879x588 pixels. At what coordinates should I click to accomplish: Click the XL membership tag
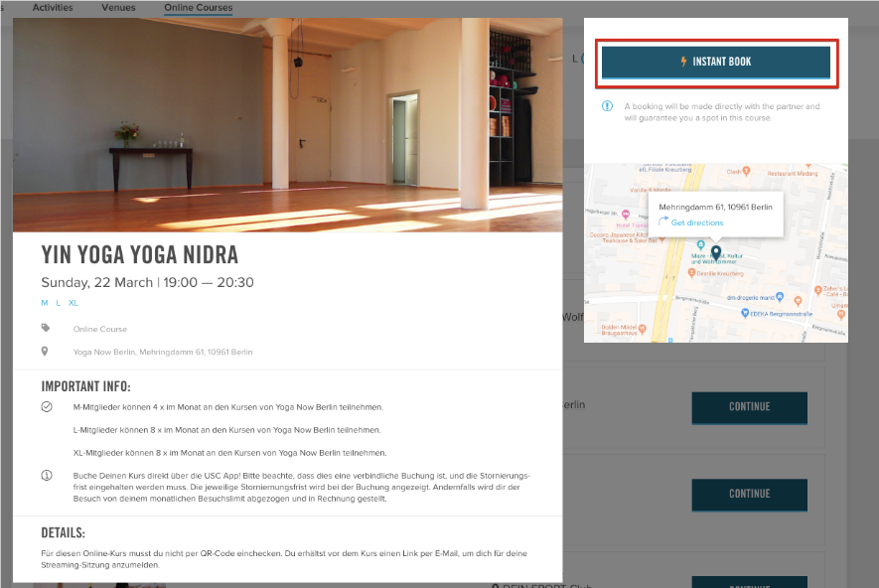73,303
